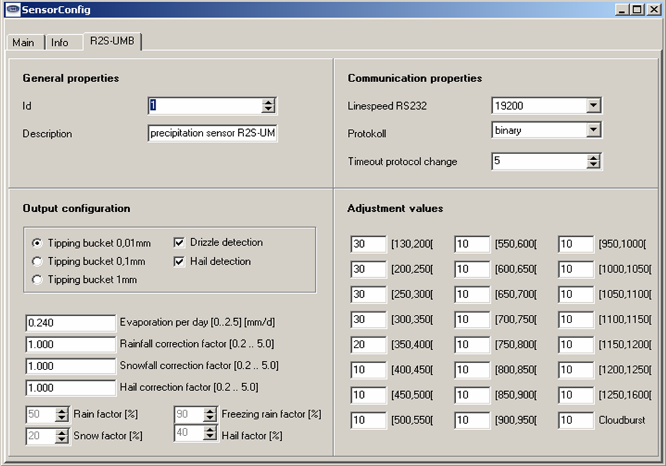Select Tipping bucket 0,1mm option

(x=38, y=261)
